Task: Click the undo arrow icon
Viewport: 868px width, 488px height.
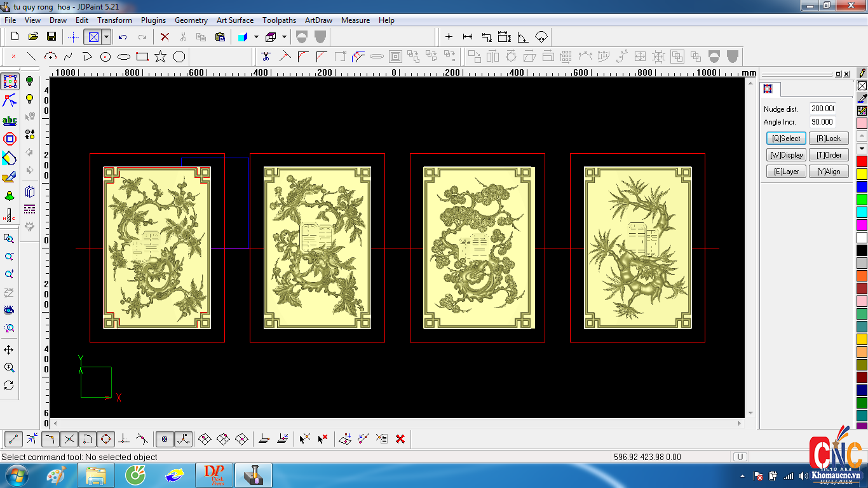Action: [x=123, y=37]
